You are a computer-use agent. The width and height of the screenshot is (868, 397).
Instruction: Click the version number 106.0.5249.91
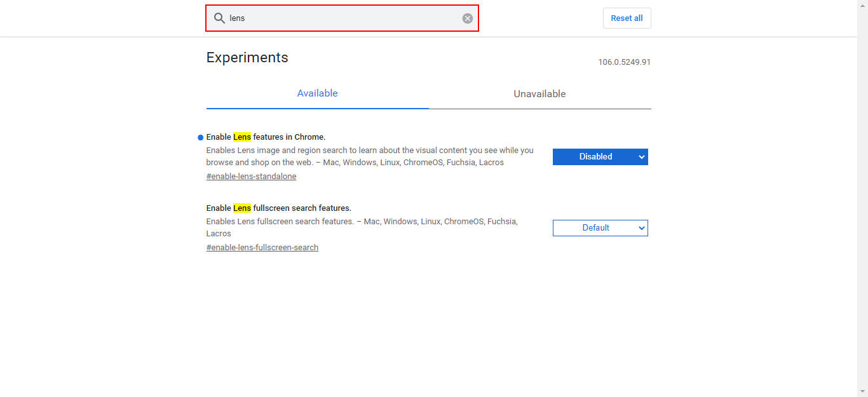(624, 62)
